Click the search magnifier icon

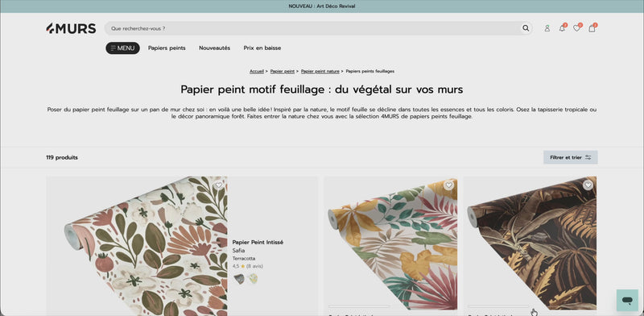[526, 28]
